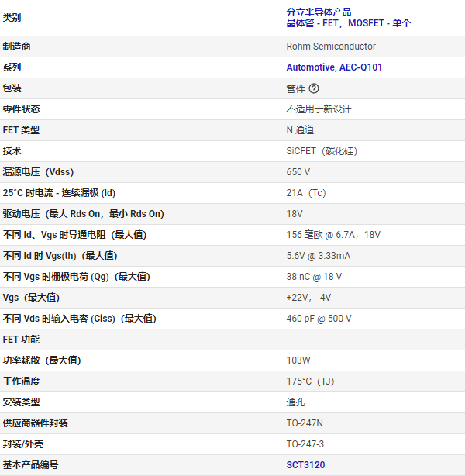Open the 晶体管 - FET，MOSFET - 单个 link
The height and width of the screenshot is (476, 465).
pos(348,23)
